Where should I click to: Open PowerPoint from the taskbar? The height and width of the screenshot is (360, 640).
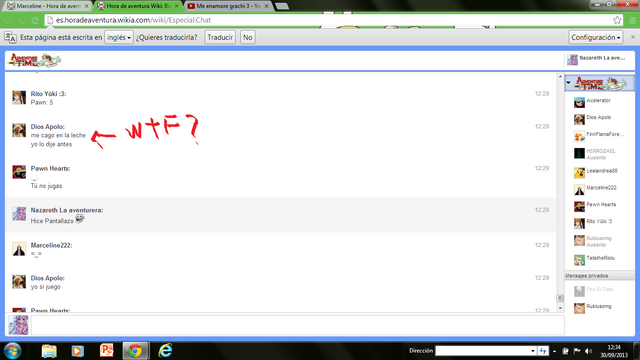click(107, 351)
